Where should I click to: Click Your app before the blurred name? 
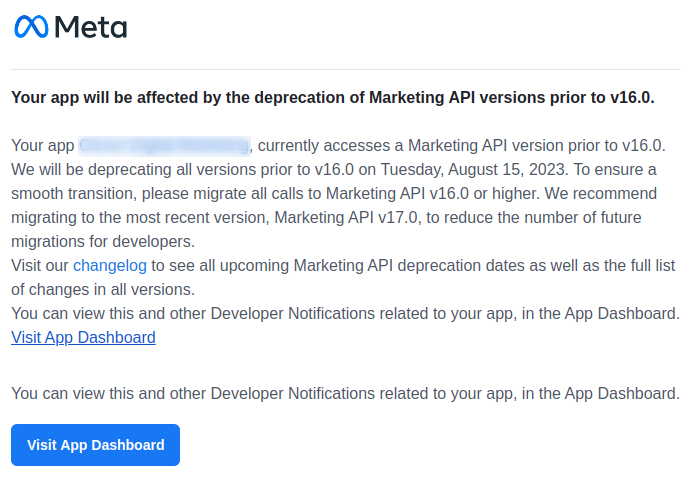point(43,146)
